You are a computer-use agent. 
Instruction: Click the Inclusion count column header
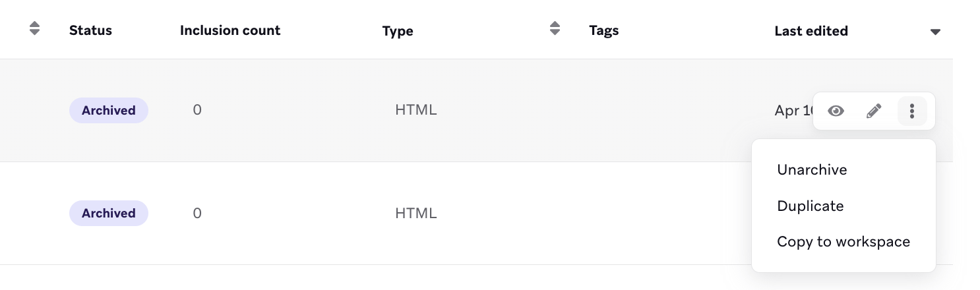pos(230,30)
